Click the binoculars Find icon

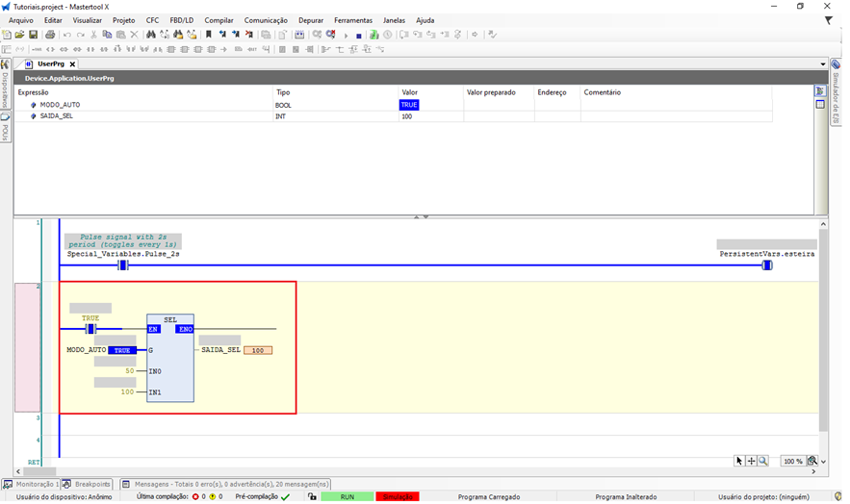pyautogui.click(x=151, y=35)
